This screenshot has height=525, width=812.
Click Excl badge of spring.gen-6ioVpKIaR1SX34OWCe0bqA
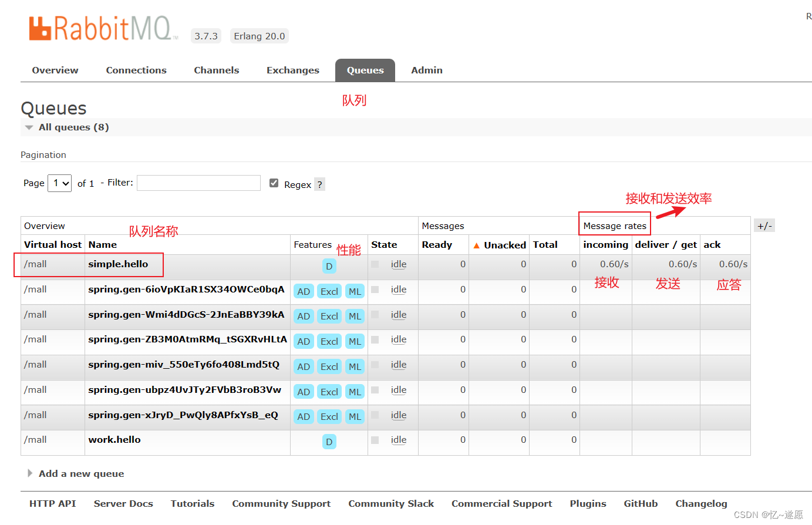tap(329, 291)
